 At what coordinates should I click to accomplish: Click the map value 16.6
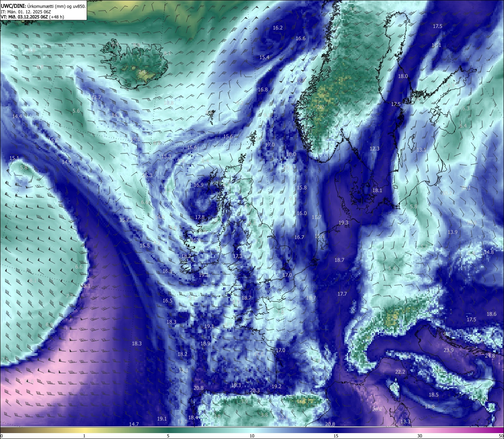[300, 38]
